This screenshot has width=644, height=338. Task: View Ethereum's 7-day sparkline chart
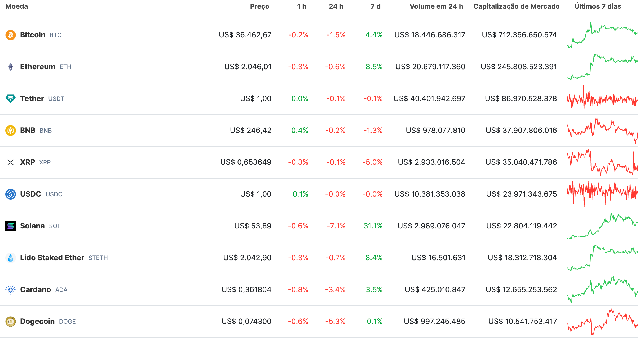[x=602, y=67]
